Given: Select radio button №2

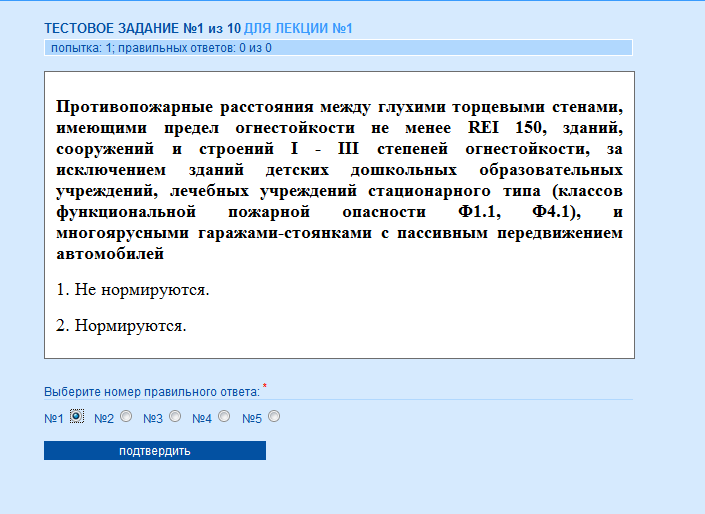Looking at the screenshot, I should pyautogui.click(x=126, y=416).
